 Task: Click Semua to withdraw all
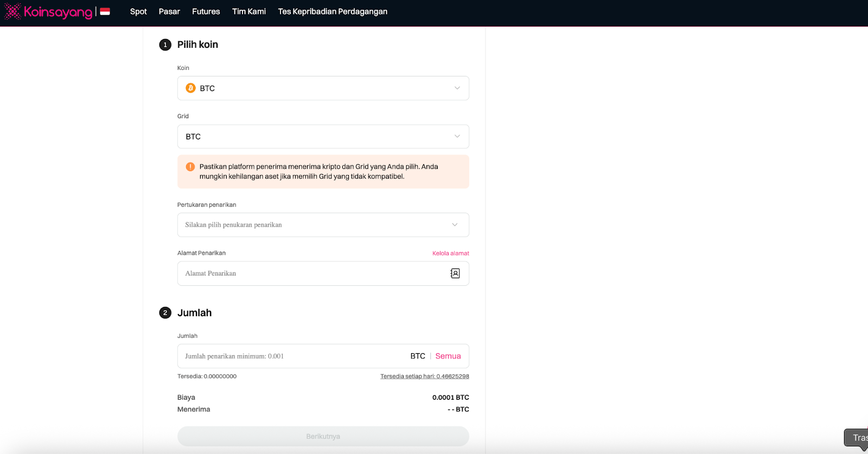pyautogui.click(x=448, y=356)
